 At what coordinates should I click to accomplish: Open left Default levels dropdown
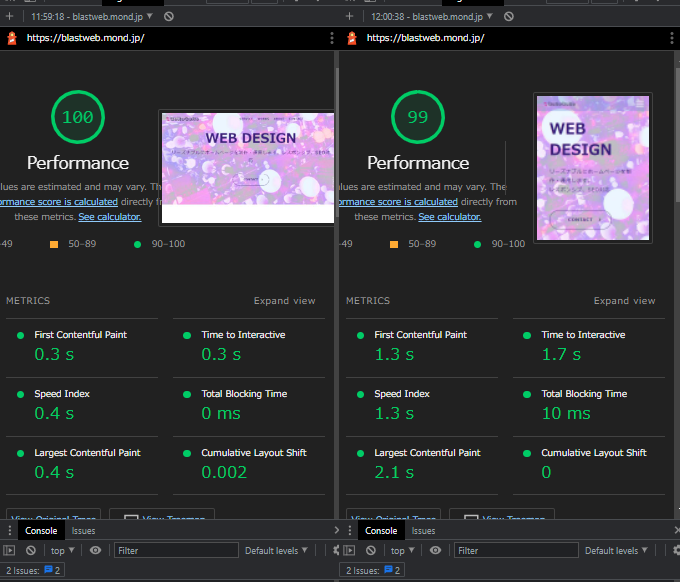(276, 550)
